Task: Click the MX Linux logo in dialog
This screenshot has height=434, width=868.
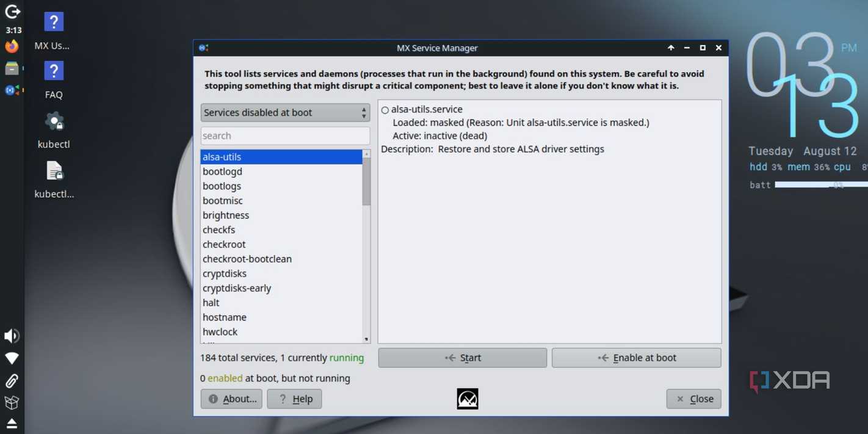Action: (x=468, y=399)
